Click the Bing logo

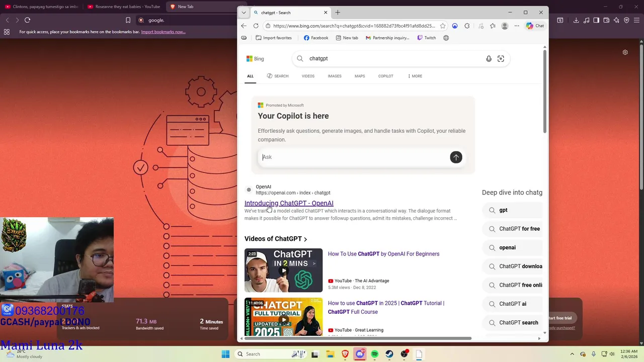pyautogui.click(x=255, y=59)
